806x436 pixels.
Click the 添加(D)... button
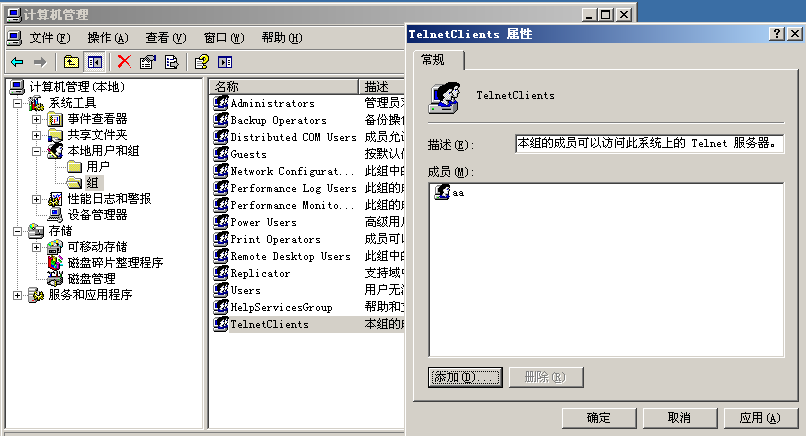point(465,377)
